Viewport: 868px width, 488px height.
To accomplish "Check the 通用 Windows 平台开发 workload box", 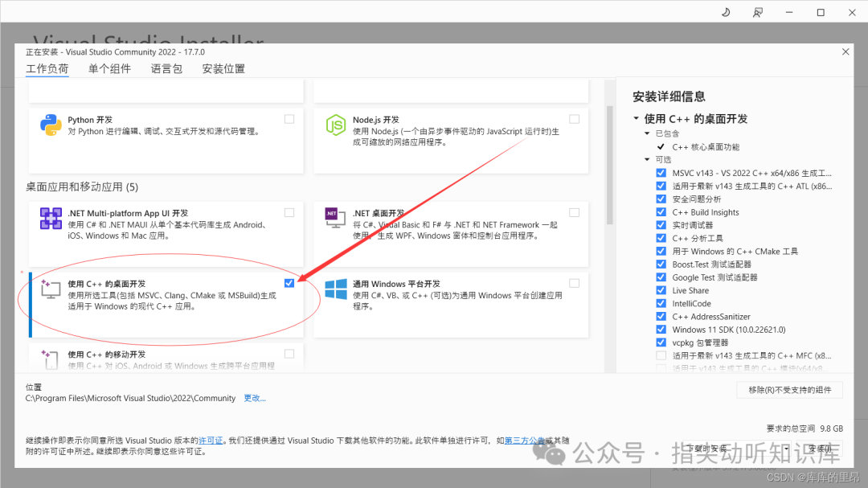I will (x=574, y=283).
